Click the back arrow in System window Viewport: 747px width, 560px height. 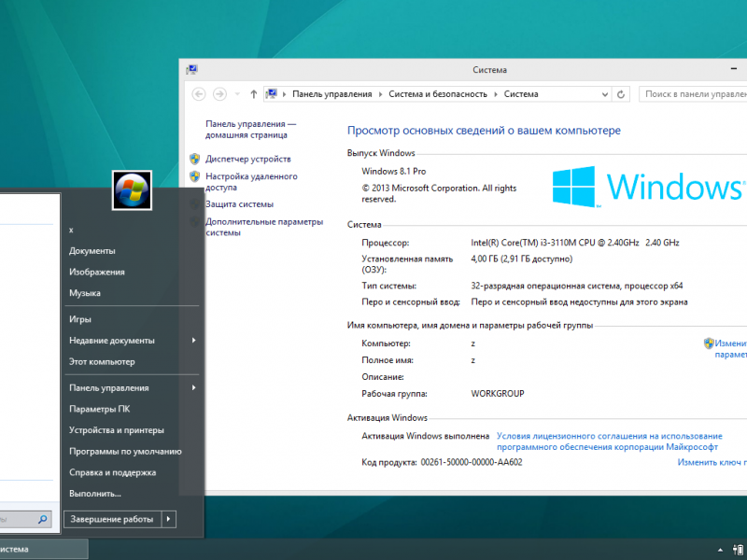tap(198, 94)
